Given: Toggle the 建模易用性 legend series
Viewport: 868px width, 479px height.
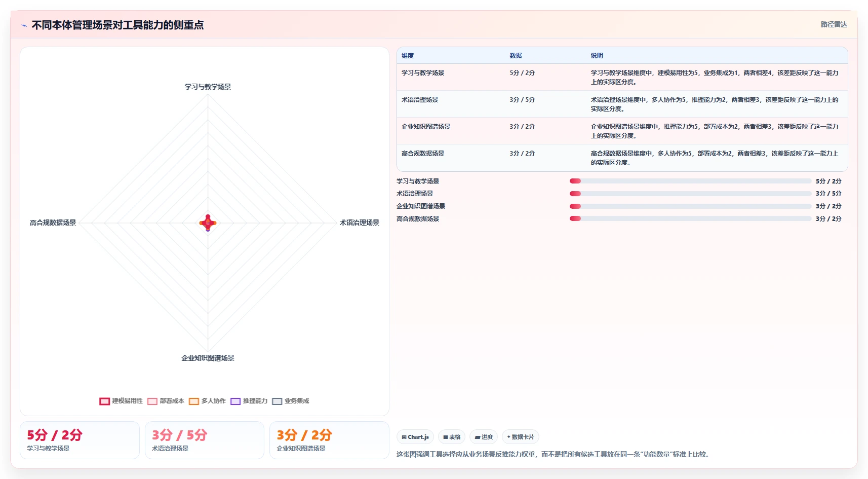Looking at the screenshot, I should coord(121,401).
